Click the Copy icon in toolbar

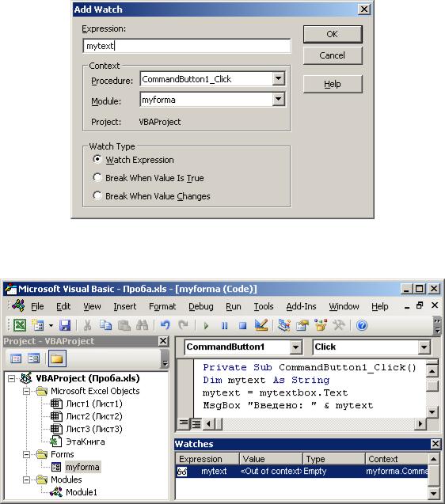click(x=105, y=325)
